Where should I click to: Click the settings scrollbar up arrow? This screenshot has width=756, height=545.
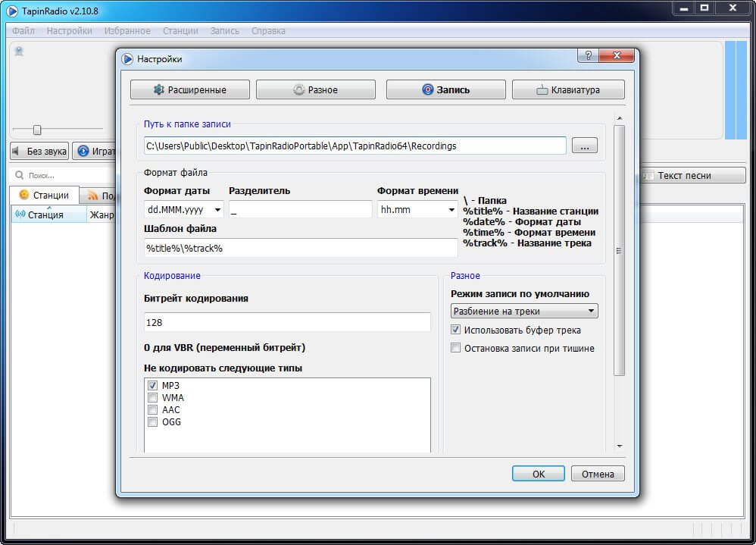(620, 119)
